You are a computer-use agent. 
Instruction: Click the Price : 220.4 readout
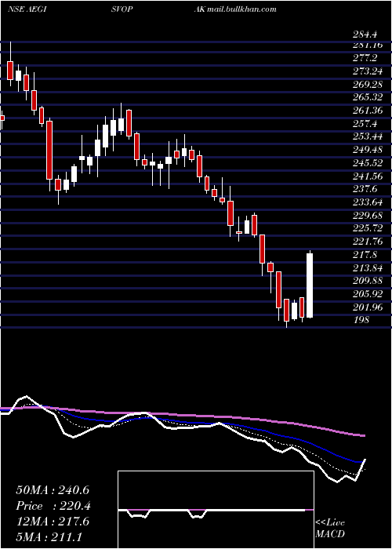(x=53, y=506)
